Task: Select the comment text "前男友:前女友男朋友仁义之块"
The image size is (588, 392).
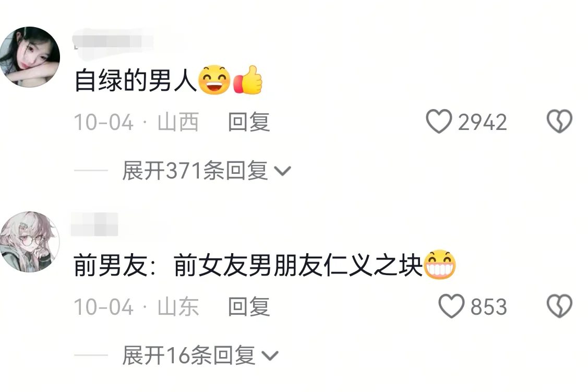Action: click(248, 265)
